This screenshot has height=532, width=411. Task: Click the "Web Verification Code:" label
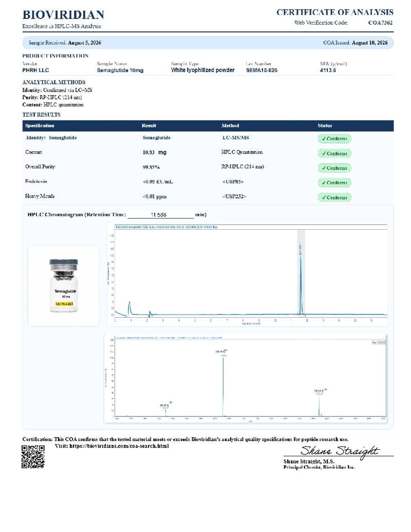tap(321, 23)
